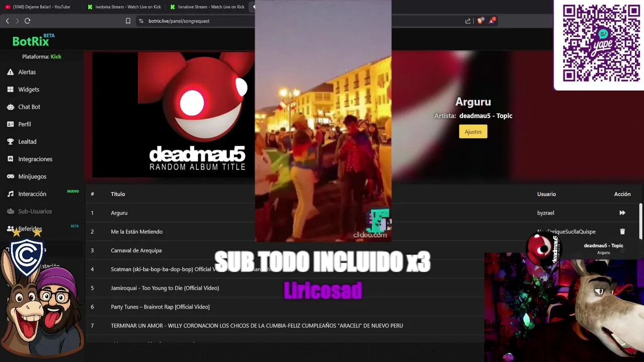Click the Integraciones icon in sidebar
Viewport: 644px width, 362px height.
click(10, 159)
